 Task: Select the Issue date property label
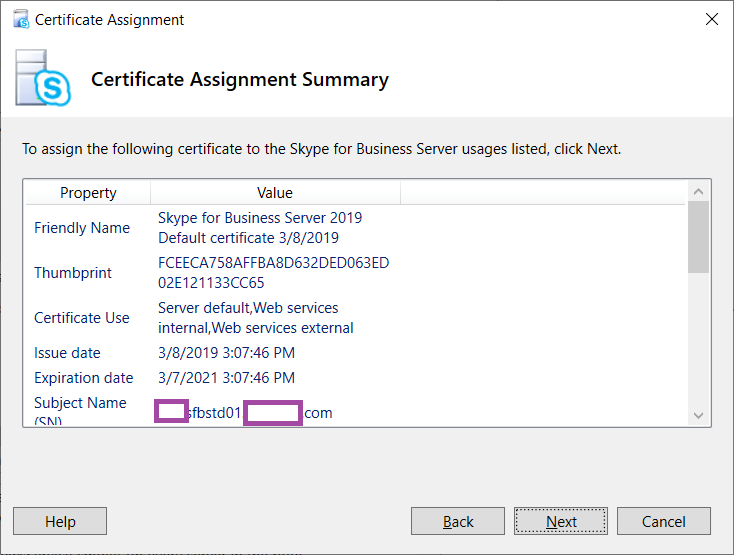(67, 353)
